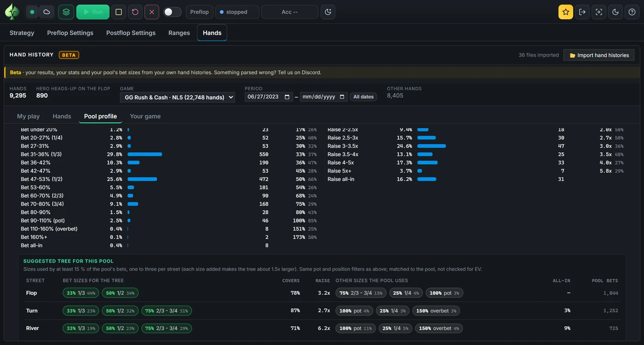Click the screen capture focus icon
The image size is (644, 345).
point(599,12)
